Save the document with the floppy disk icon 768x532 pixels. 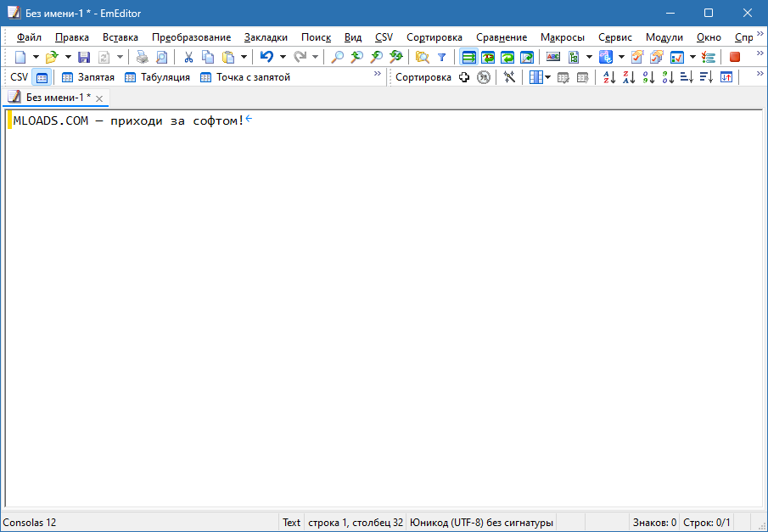84,58
